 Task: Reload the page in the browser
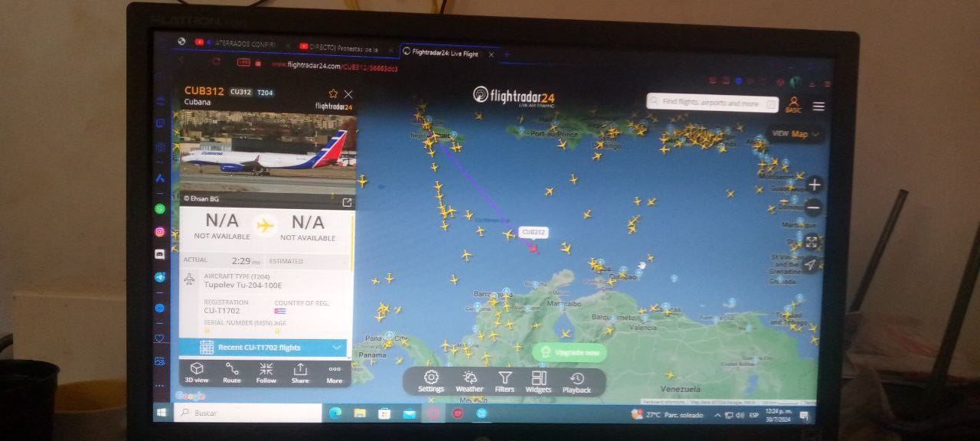pos(216,60)
